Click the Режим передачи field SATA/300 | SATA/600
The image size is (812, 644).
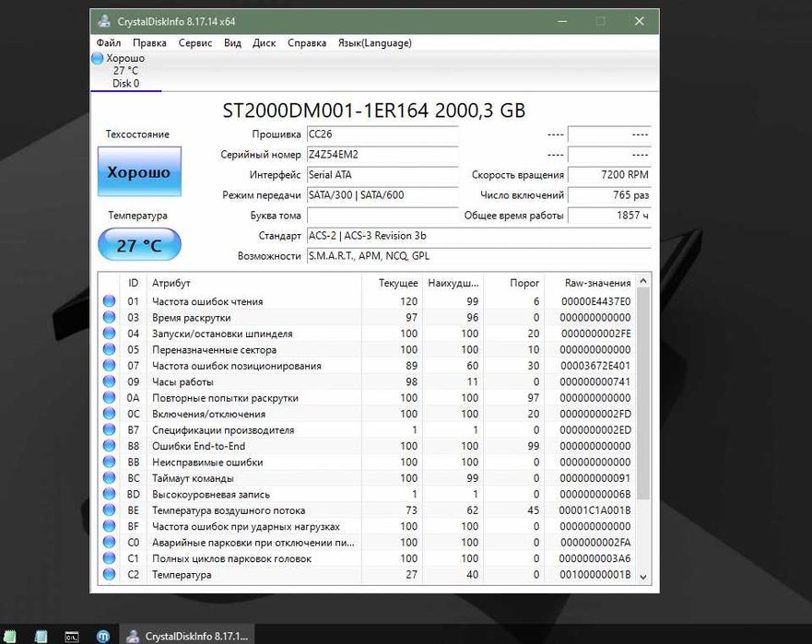[x=382, y=195]
